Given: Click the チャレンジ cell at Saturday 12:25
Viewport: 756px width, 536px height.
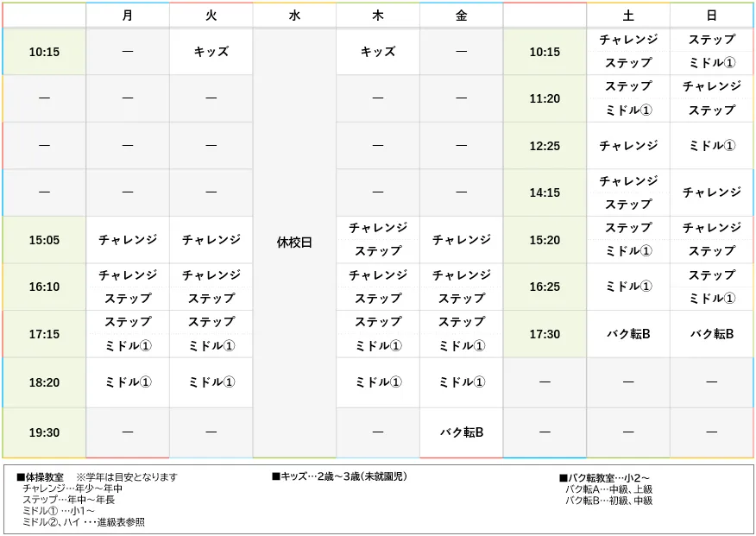Looking at the screenshot, I should click(628, 145).
